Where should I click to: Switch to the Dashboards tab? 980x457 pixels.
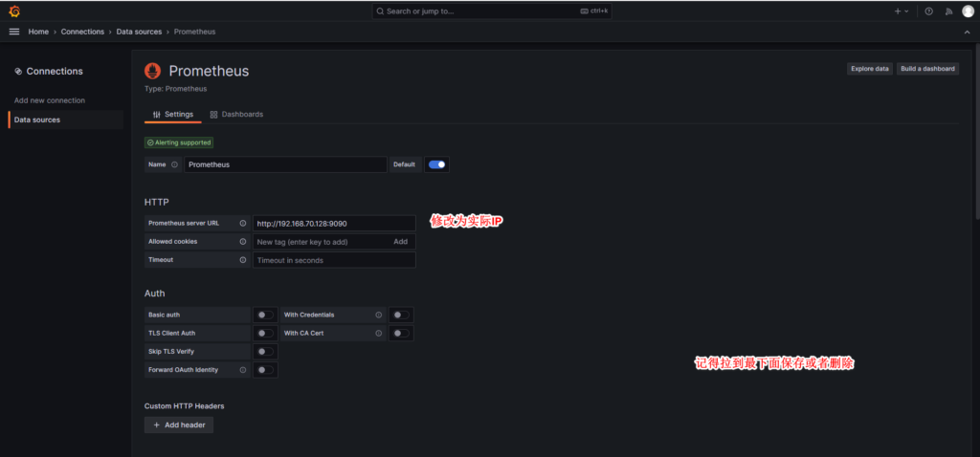[236, 114]
